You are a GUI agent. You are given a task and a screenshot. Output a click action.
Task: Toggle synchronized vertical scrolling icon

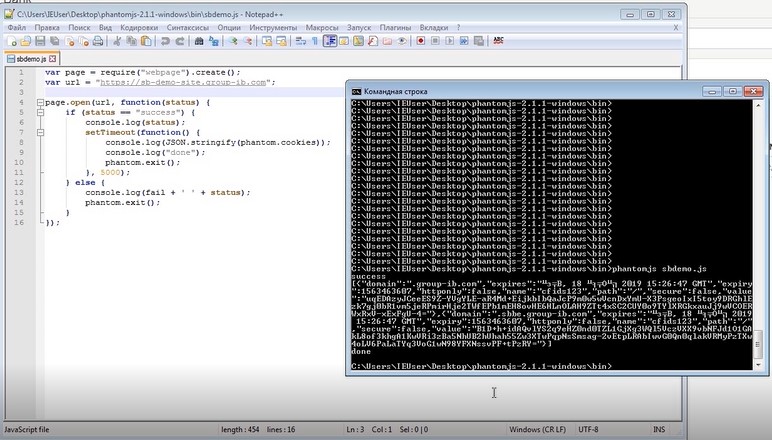coord(267,41)
